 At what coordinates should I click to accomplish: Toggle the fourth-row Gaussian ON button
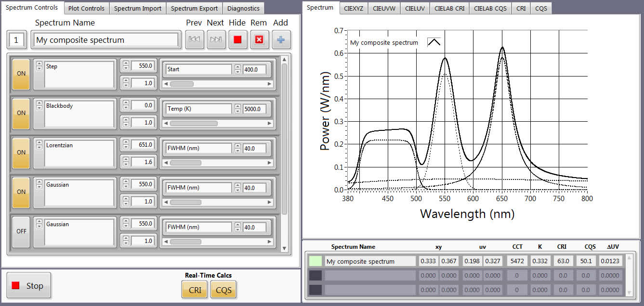pyautogui.click(x=21, y=192)
